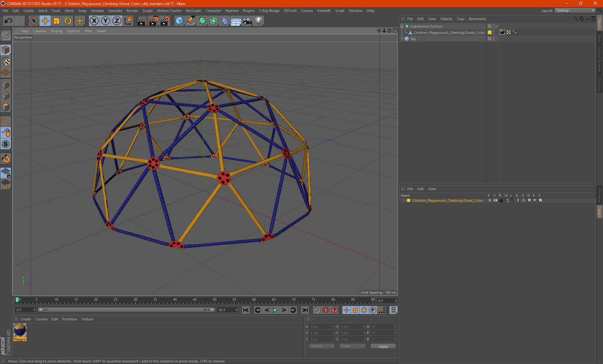Toggle viewport maximize icon
The width and height of the screenshot is (603, 364).
click(x=395, y=31)
